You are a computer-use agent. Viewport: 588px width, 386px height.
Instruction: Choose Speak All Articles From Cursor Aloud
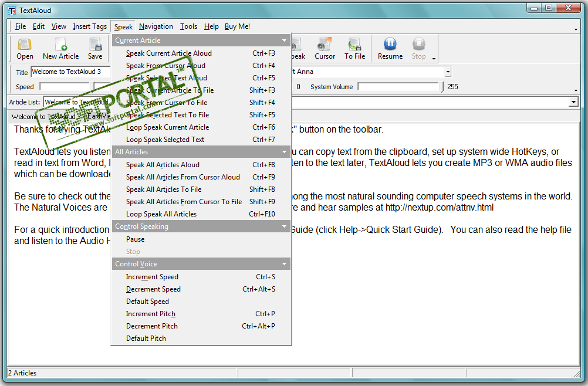tap(201, 177)
